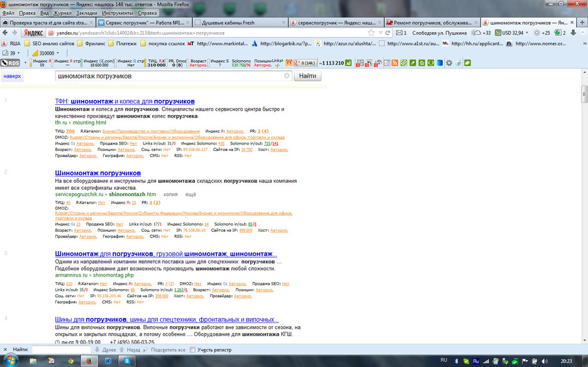The image size is (588, 367).
Task: Open the URL bar history dropdown arrow
Action: click(x=380, y=33)
